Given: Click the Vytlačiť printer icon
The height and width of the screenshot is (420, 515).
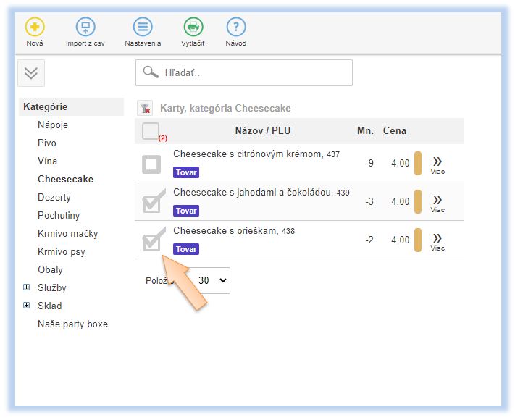Looking at the screenshot, I should pos(193,28).
